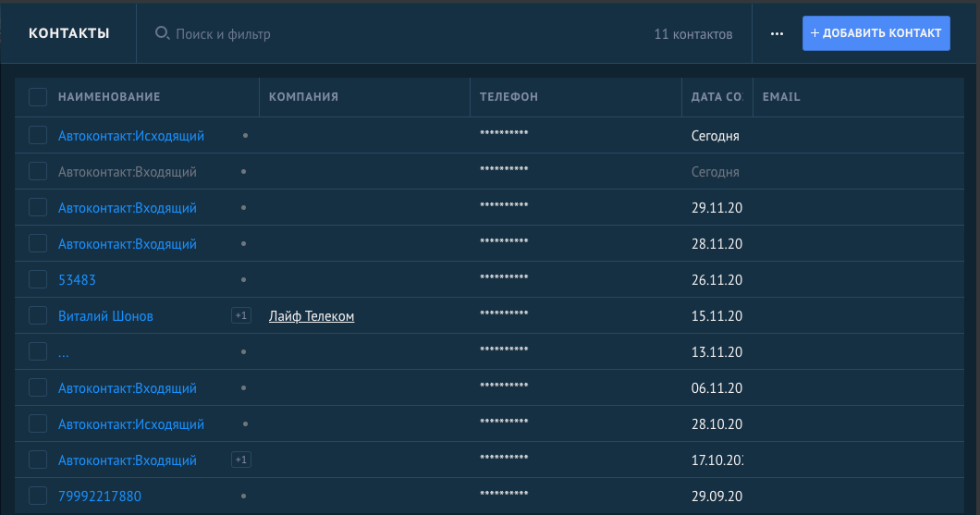Click the +1 badge in the 17.10 row
This screenshot has width=980, height=515.
(240, 460)
